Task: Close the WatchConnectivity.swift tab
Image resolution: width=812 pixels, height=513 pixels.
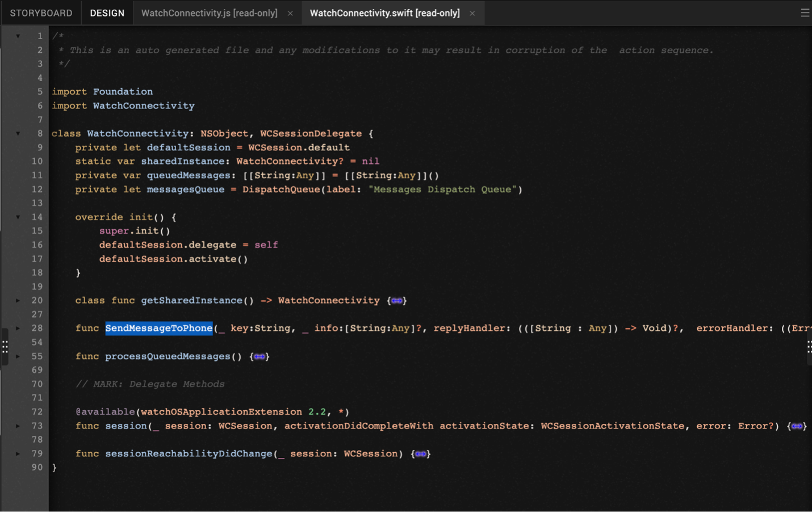Action: (x=472, y=13)
